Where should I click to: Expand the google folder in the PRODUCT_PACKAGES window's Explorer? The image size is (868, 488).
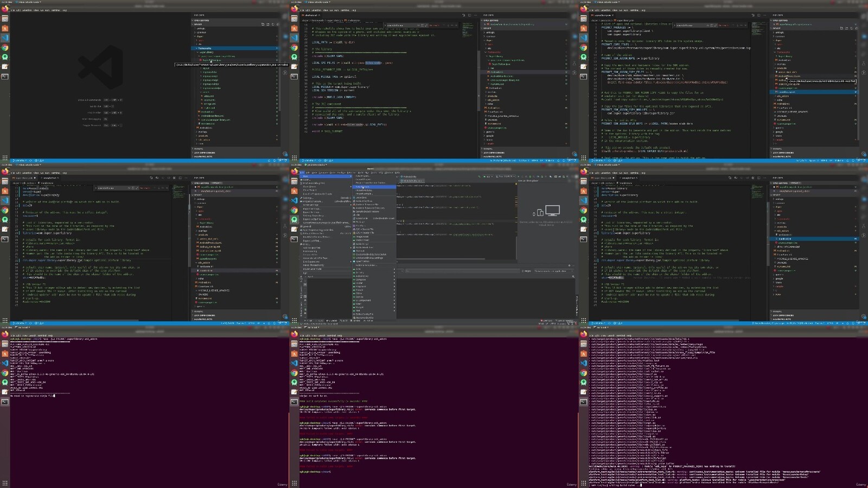(x=814, y=132)
